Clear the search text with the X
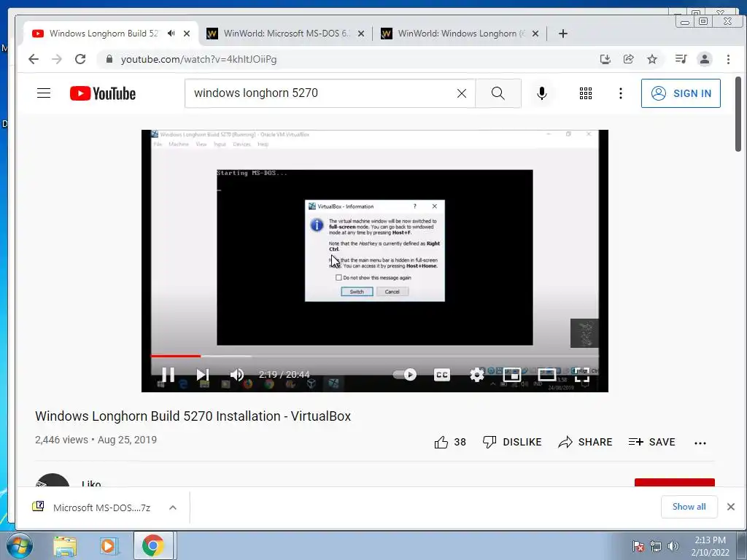 click(462, 93)
